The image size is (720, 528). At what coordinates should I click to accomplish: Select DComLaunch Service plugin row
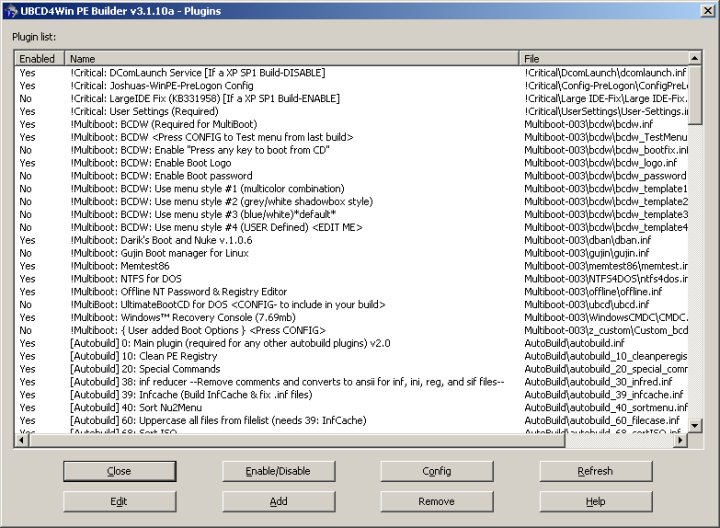tap(351, 73)
